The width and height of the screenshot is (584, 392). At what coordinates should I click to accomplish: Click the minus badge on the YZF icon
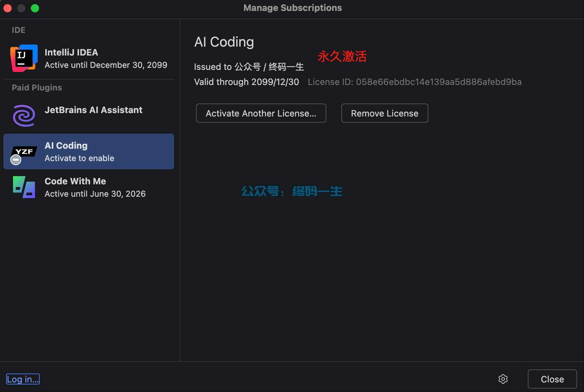[16, 160]
